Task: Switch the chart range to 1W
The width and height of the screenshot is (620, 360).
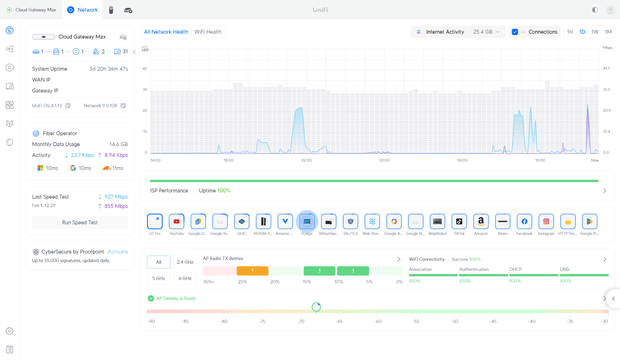Action: [595, 32]
